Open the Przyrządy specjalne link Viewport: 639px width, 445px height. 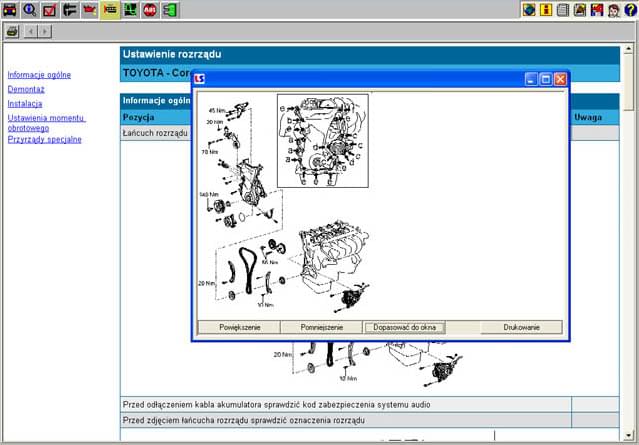(x=44, y=139)
